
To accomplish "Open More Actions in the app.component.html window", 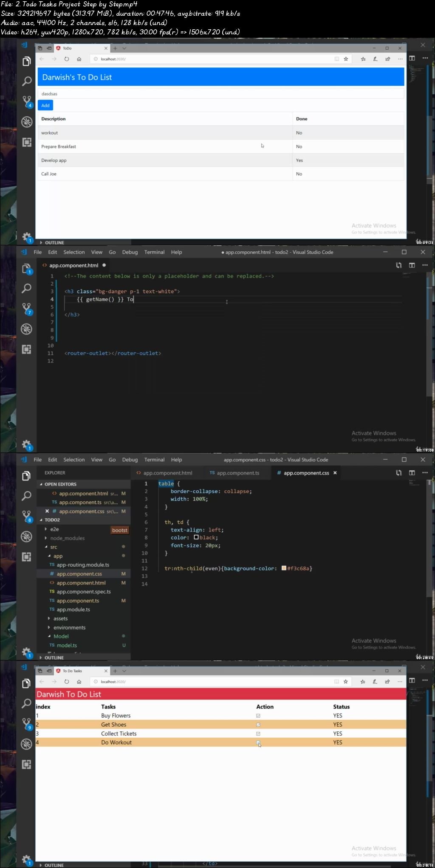I will (425, 265).
